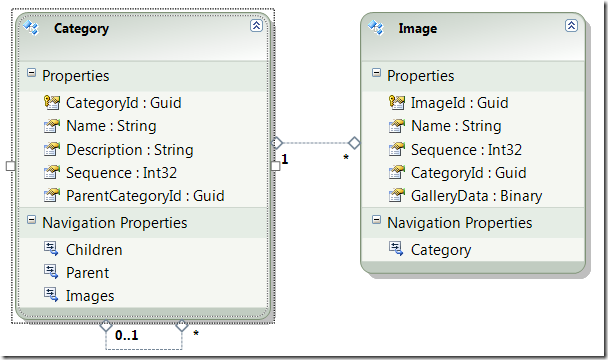Click the navigation icon beside Category in Image
The width and height of the screenshot is (608, 360).
coord(396,249)
